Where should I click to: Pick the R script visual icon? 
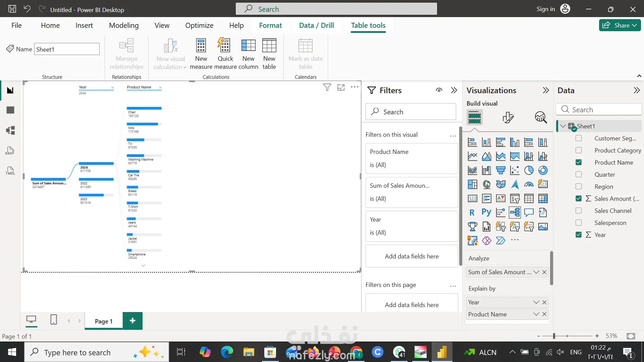pyautogui.click(x=472, y=213)
